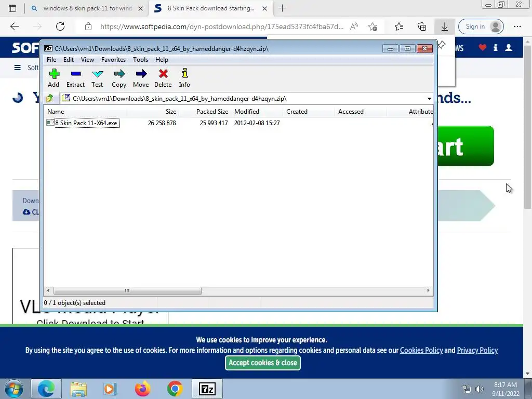Launch Chrome from the taskbar
The height and width of the screenshot is (399, 532).
click(175, 389)
